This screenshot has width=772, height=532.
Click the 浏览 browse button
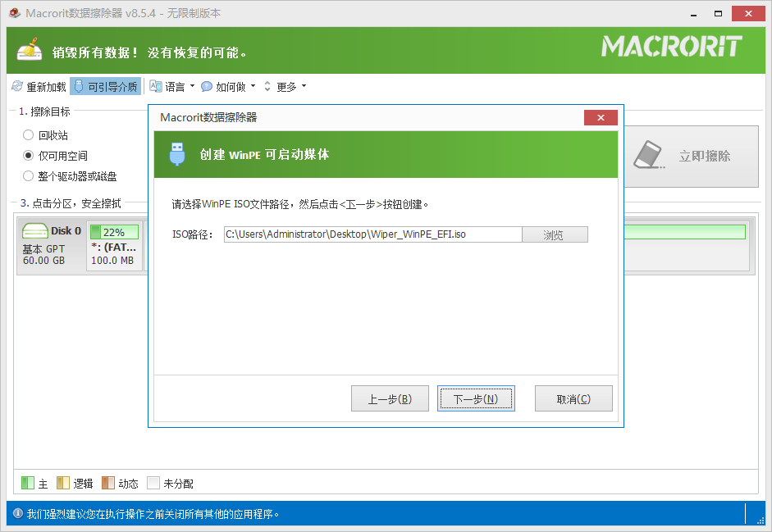555,234
